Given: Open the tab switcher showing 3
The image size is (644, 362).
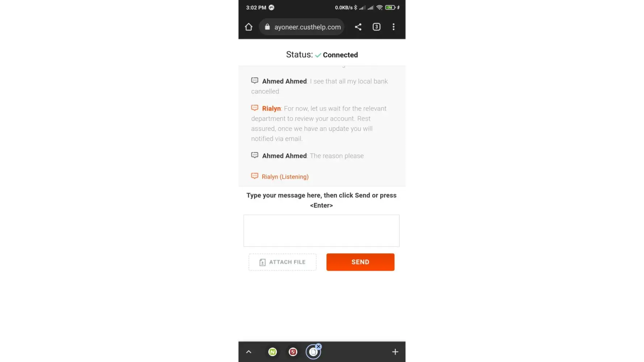Looking at the screenshot, I should (376, 27).
